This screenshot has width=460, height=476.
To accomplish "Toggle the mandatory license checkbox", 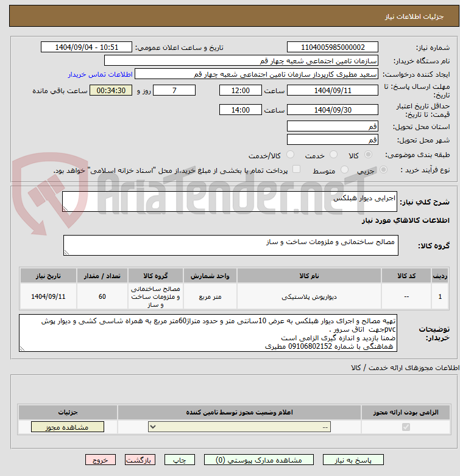I will [x=406, y=427].
